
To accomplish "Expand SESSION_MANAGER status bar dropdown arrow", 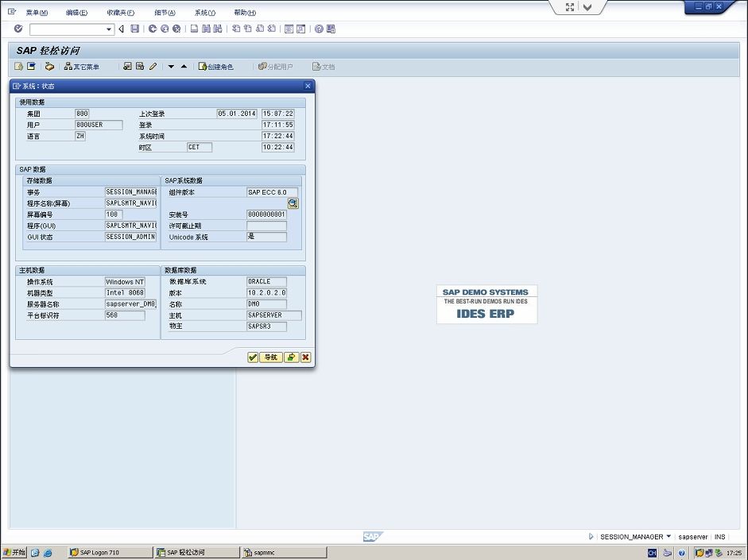I will point(669,537).
